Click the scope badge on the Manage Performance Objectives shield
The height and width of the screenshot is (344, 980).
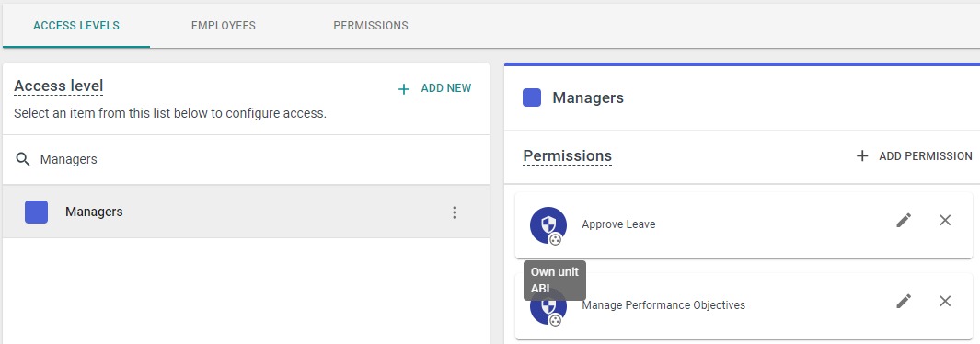pos(555,320)
